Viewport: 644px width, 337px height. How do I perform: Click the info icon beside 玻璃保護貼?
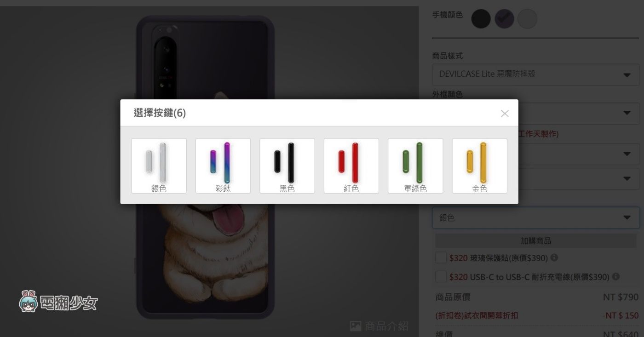(554, 257)
